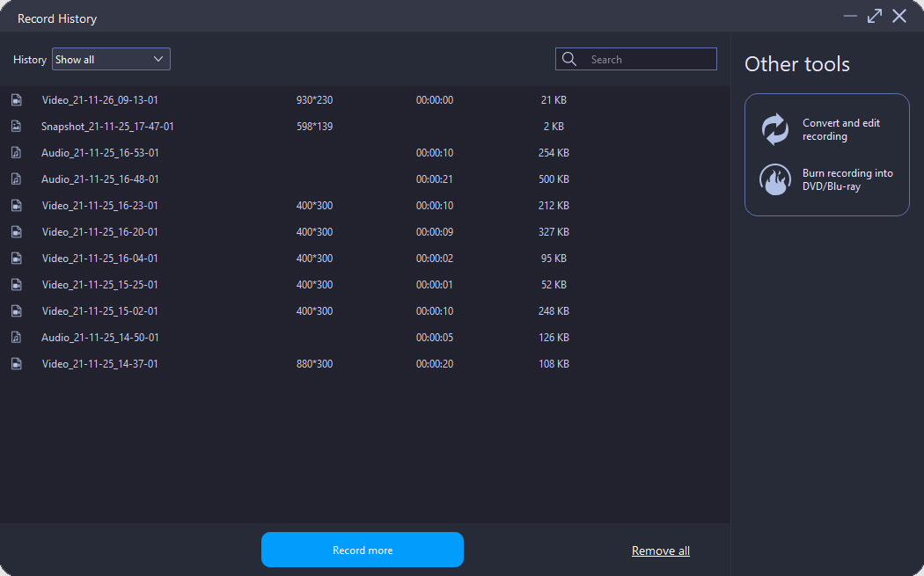Select the Audio_21-11-25_16-48-01 file name
Viewport: 924px width, 576px height.
99,179
